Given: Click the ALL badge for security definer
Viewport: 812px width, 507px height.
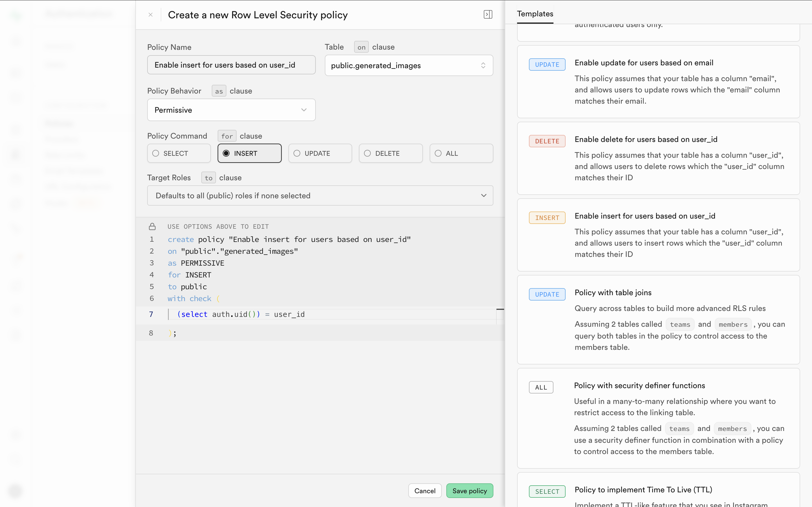Looking at the screenshot, I should pyautogui.click(x=541, y=387).
